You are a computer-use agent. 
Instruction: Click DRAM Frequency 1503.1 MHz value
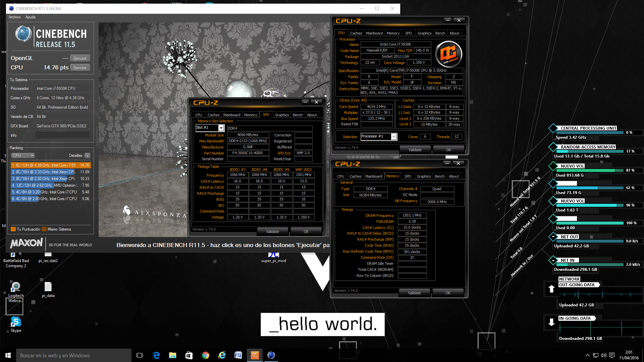click(x=412, y=216)
